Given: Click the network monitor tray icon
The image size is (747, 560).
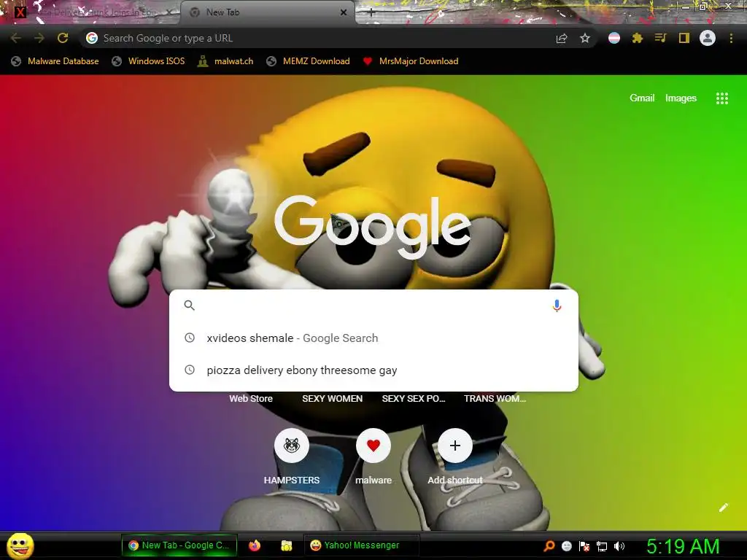Looking at the screenshot, I should coord(602,546).
